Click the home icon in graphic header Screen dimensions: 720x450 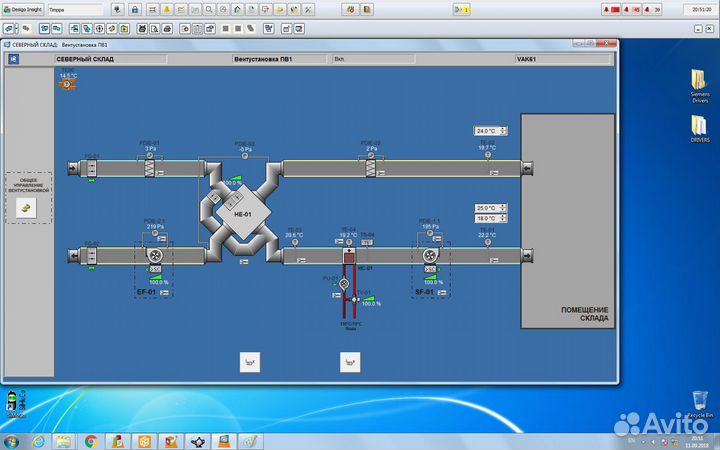pos(14,59)
